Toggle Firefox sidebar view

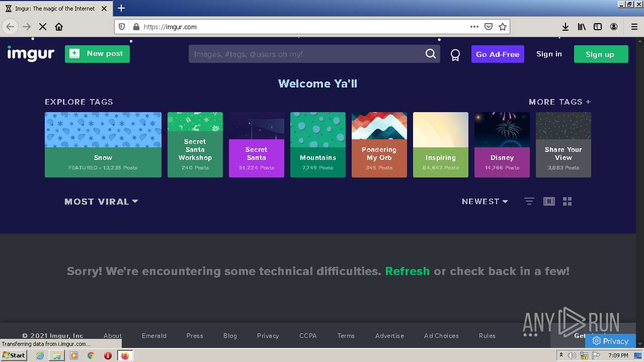pos(598,27)
